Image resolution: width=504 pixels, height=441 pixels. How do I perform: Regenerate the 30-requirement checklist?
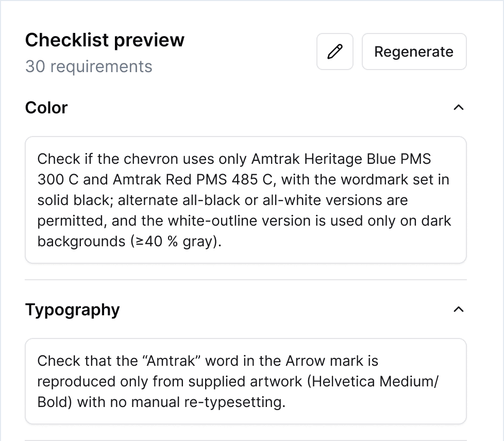(414, 52)
